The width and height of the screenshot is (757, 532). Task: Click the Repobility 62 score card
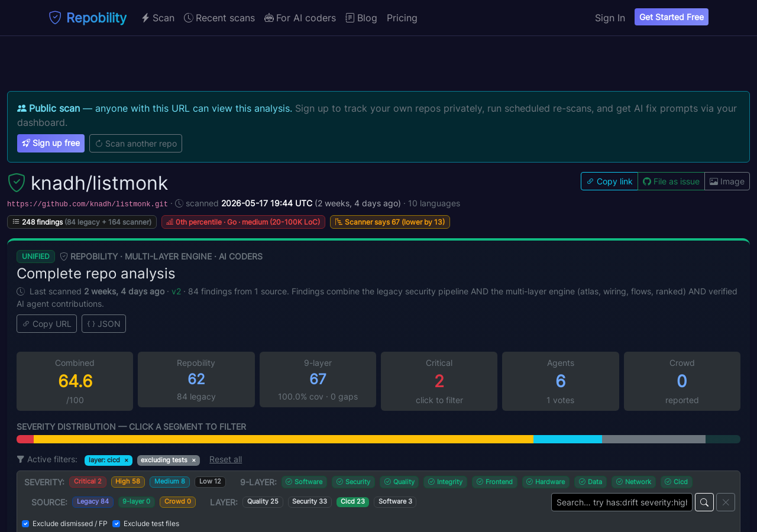(x=196, y=379)
